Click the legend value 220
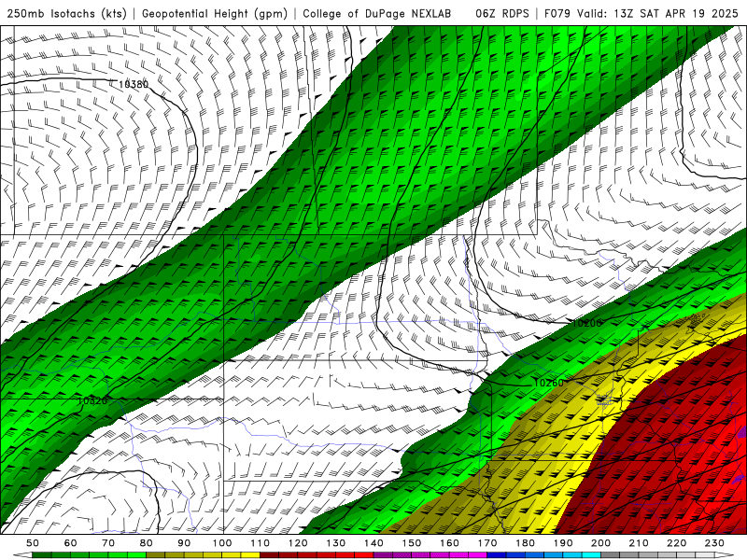The width and height of the screenshot is (747, 560). 676,543
